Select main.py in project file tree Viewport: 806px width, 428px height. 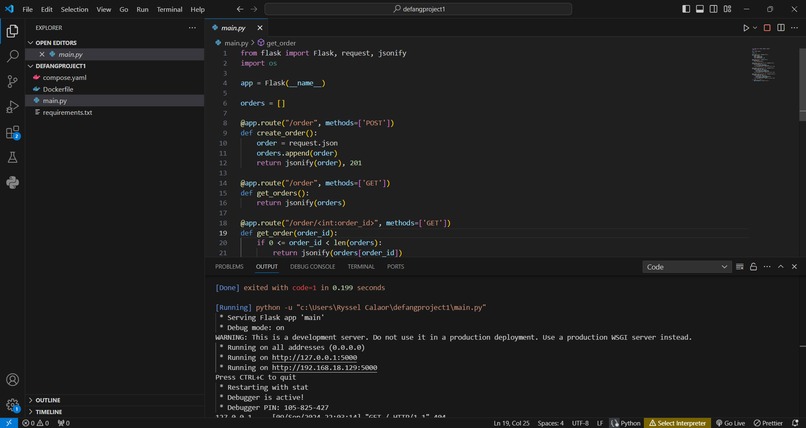(115, 101)
